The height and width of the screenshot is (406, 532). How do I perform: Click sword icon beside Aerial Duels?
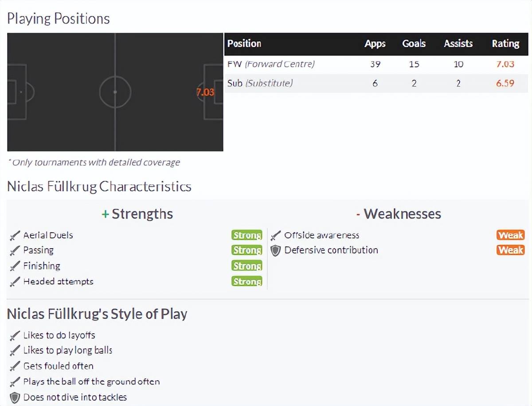point(15,235)
